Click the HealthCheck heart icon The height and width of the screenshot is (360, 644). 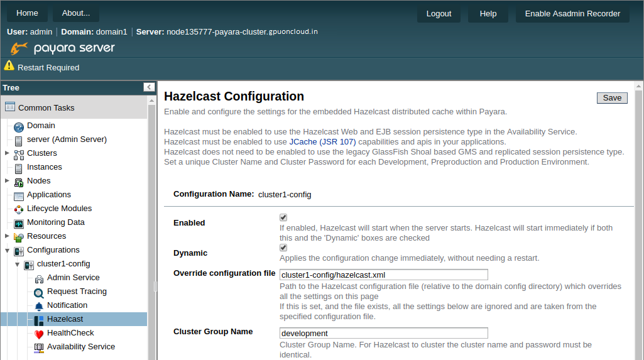pyautogui.click(x=39, y=334)
